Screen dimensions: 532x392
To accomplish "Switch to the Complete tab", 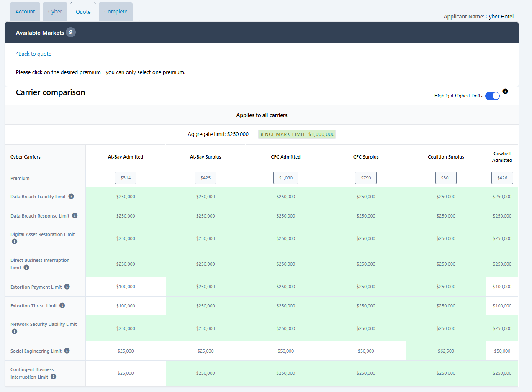I will point(116,11).
